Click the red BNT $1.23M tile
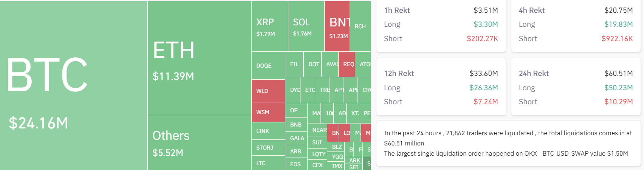644x170 pixels. point(337,26)
